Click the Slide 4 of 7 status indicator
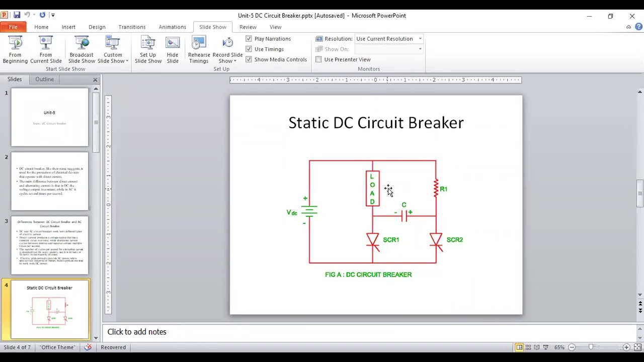 pyautogui.click(x=17, y=347)
